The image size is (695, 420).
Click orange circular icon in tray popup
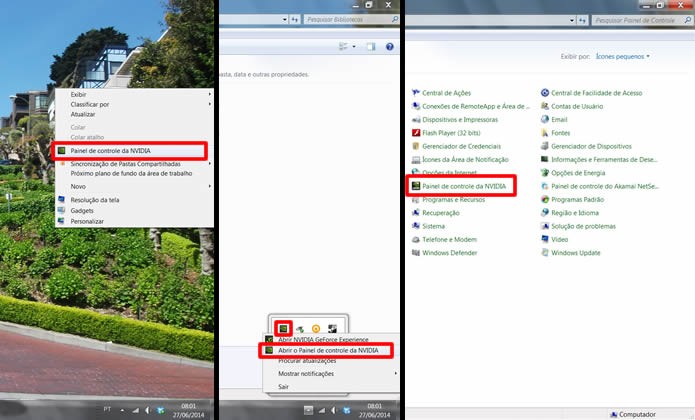[x=316, y=329]
